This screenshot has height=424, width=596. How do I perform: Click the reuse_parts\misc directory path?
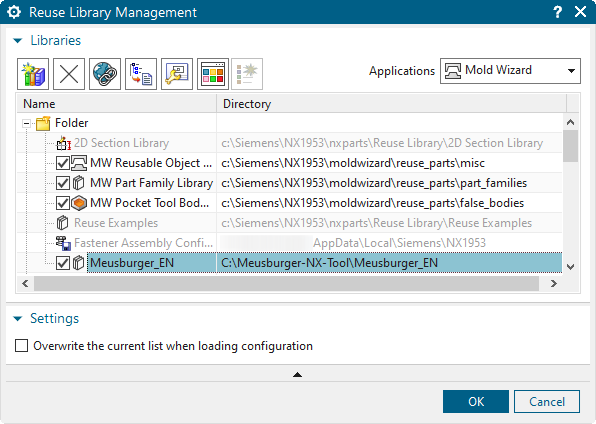click(353, 163)
